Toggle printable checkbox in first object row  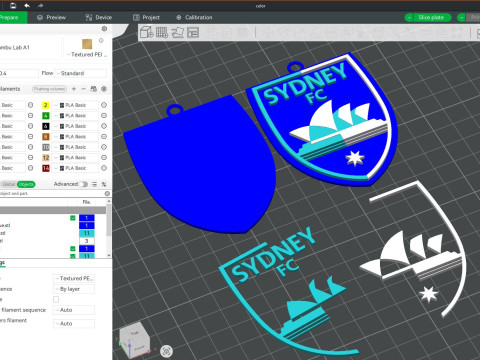click(x=73, y=218)
